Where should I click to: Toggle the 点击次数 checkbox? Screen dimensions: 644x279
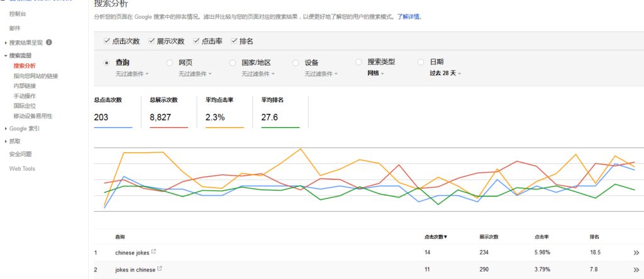point(107,41)
